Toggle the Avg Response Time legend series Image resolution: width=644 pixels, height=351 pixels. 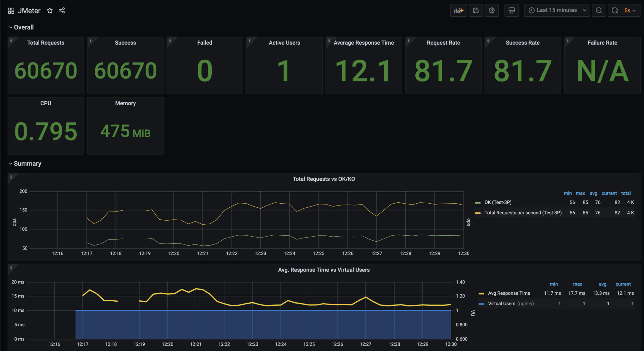coord(509,293)
